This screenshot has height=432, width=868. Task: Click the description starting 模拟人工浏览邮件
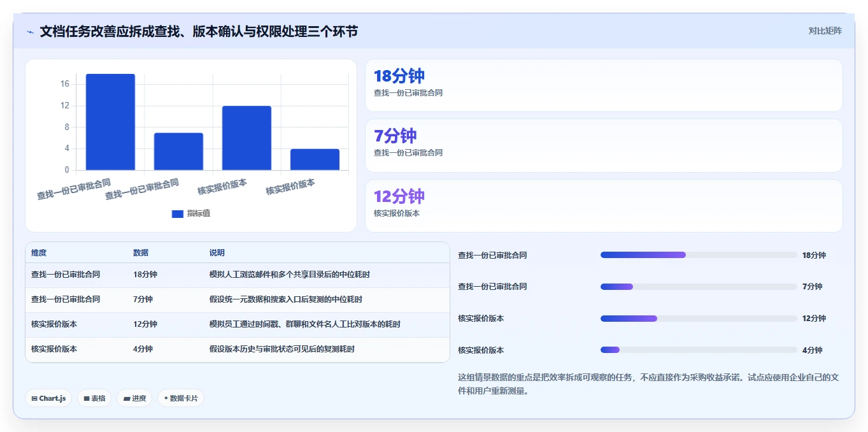click(290, 275)
